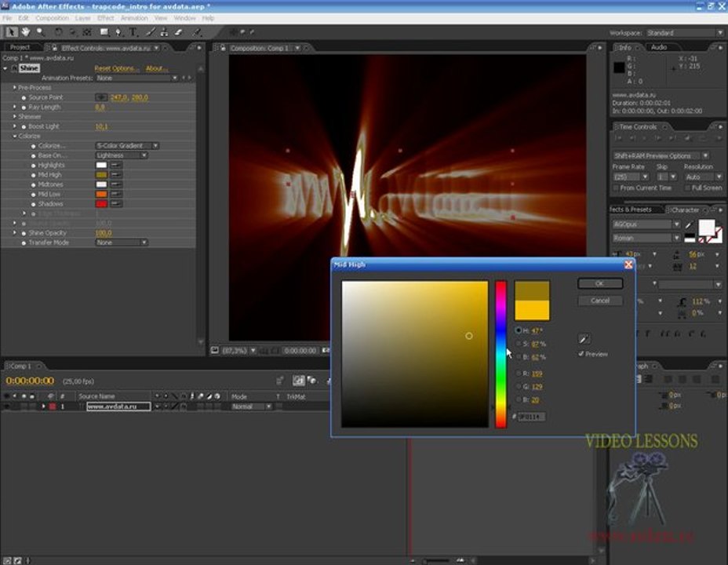Click the Character panel eyedropper icon
This screenshot has width=728, height=565.
tap(689, 224)
